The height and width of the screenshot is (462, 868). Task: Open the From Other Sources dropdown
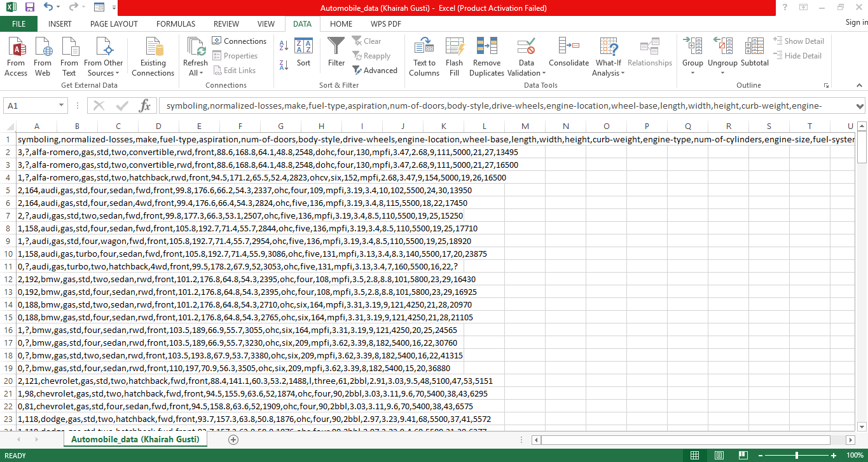[x=104, y=57]
